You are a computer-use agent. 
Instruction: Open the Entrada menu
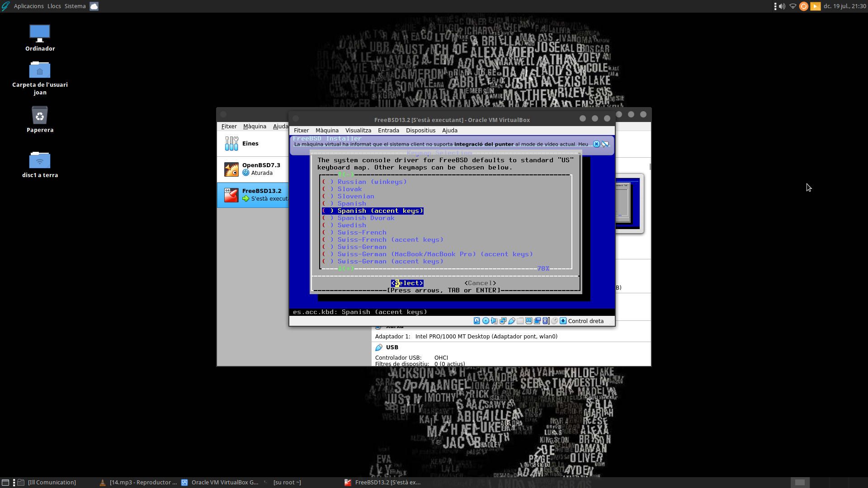pyautogui.click(x=388, y=131)
